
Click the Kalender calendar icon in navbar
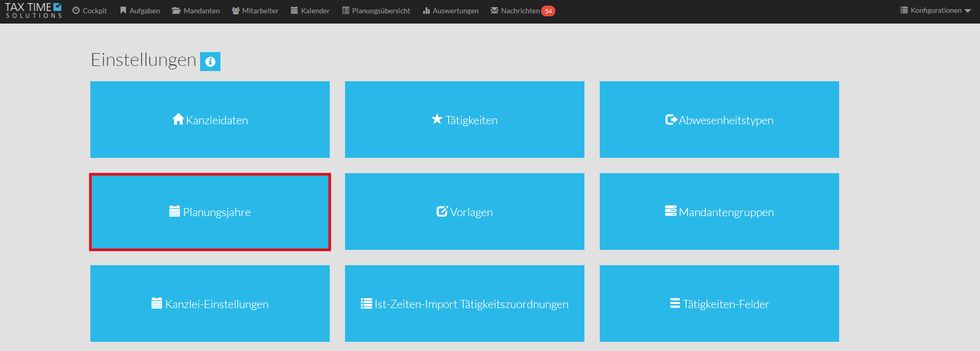point(295,10)
